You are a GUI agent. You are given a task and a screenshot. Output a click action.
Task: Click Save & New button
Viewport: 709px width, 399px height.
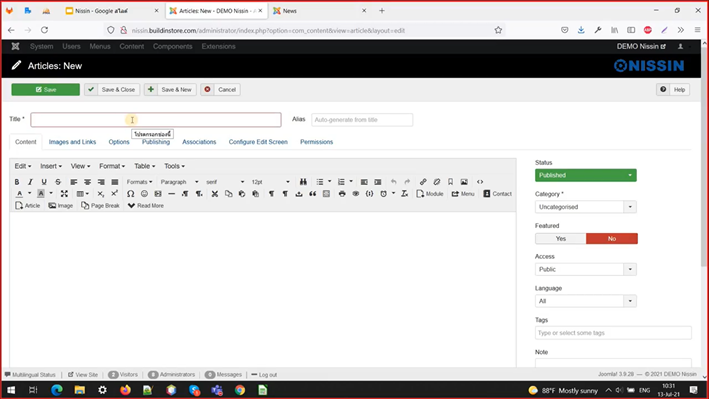(170, 90)
